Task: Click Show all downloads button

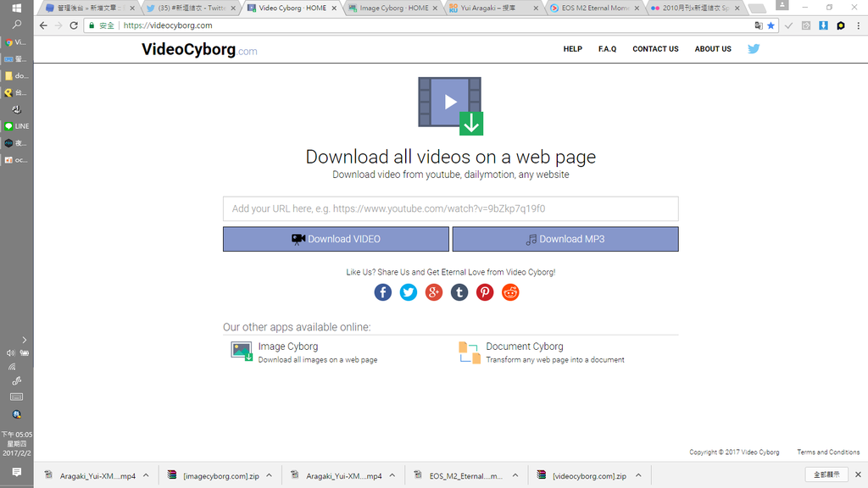Action: pyautogui.click(x=826, y=474)
